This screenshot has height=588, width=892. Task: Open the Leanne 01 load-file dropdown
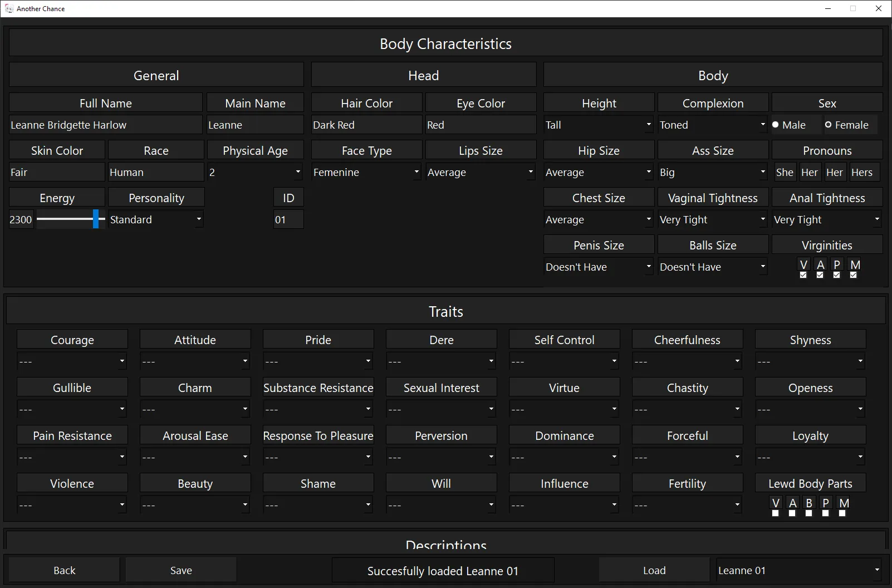799,570
